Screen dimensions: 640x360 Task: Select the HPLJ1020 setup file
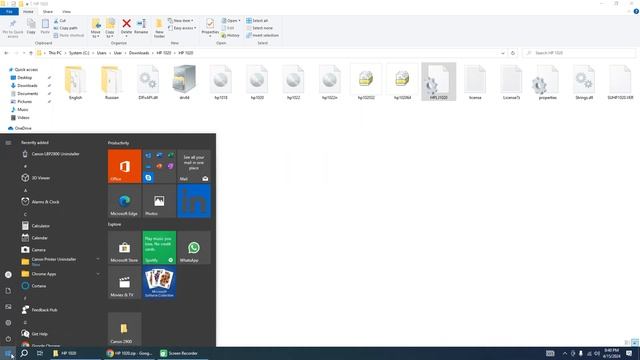pyautogui.click(x=439, y=82)
